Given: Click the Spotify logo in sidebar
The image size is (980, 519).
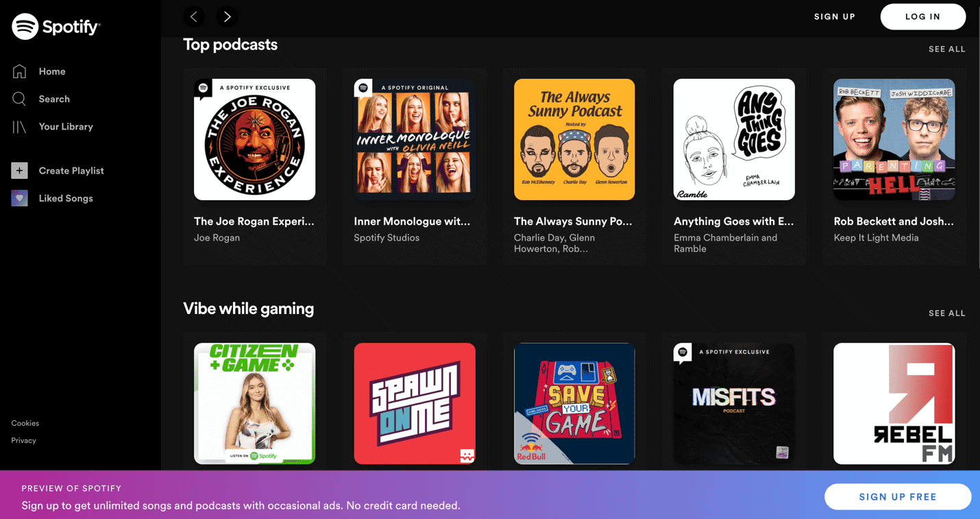Looking at the screenshot, I should [56, 27].
